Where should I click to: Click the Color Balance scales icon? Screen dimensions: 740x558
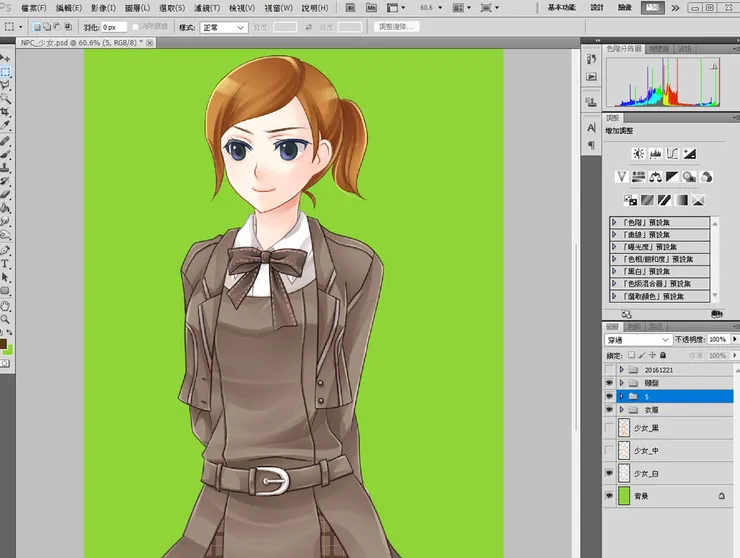[655, 177]
